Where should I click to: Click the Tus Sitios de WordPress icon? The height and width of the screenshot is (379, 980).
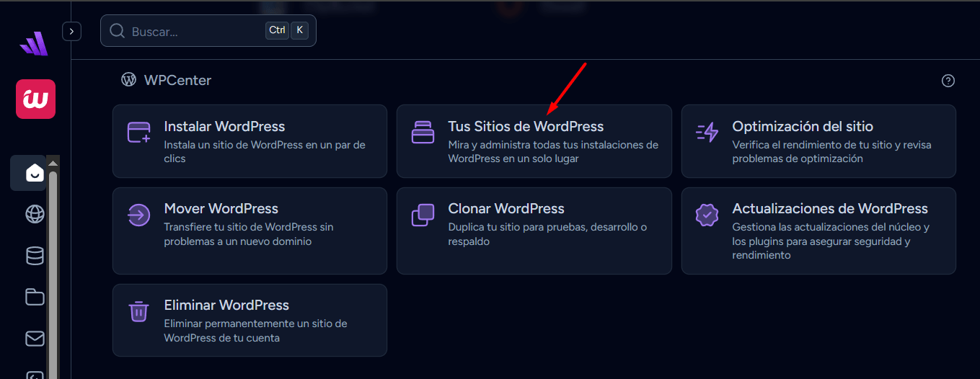(x=423, y=133)
